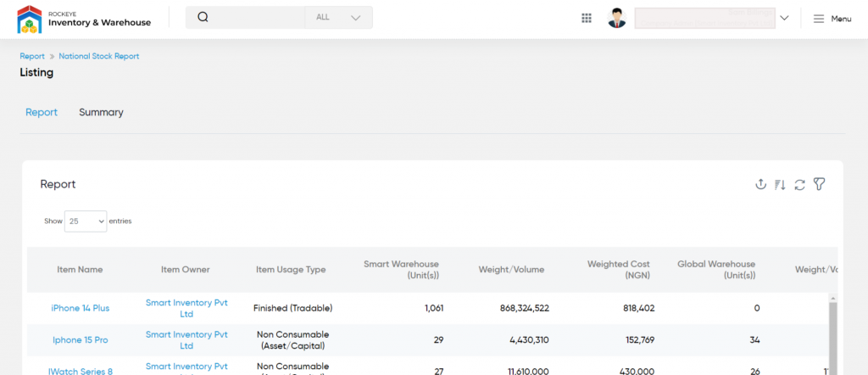Click the sort order icon
Viewport: 868px width, 375px height.
pyautogui.click(x=780, y=184)
